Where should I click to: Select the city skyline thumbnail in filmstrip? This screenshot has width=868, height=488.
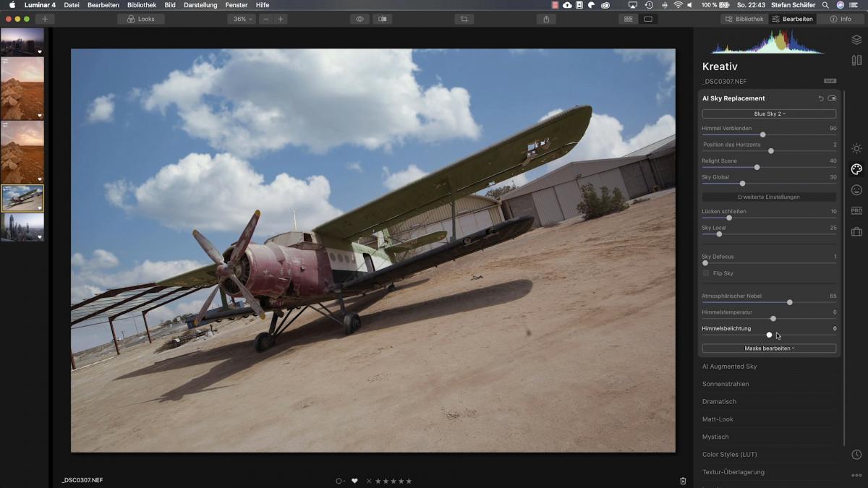(22, 42)
